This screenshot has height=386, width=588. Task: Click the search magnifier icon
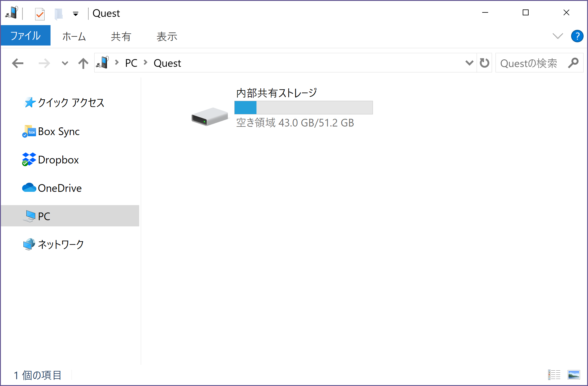[x=574, y=63]
